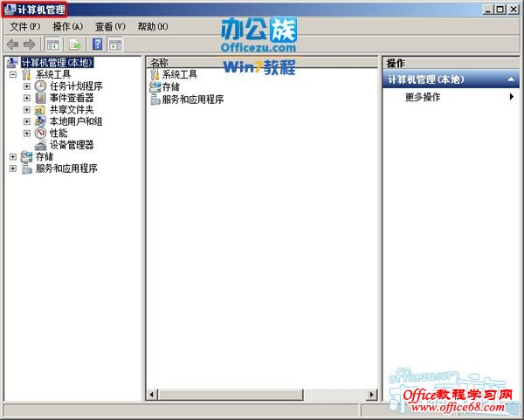Close the 计算机管理 window
524x420 pixels.
[513, 10]
